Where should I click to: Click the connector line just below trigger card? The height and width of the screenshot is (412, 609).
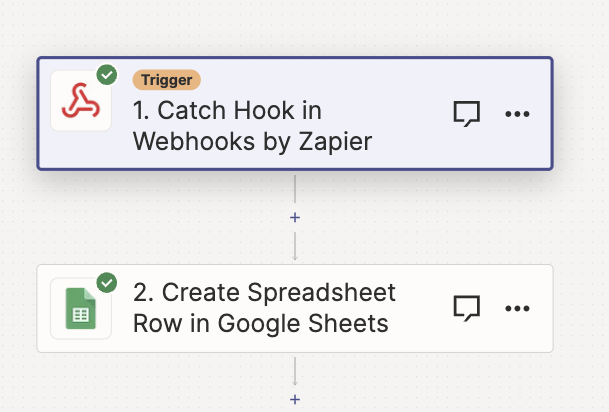(295, 190)
